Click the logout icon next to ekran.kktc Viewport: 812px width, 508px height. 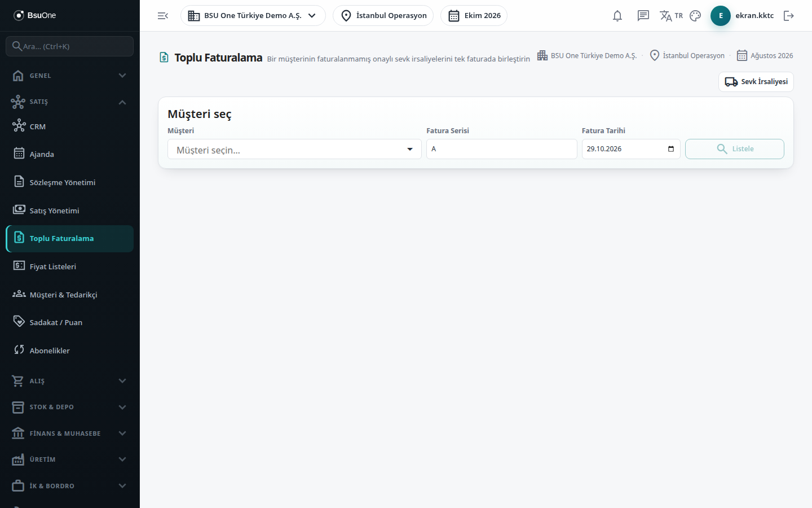[x=789, y=16]
